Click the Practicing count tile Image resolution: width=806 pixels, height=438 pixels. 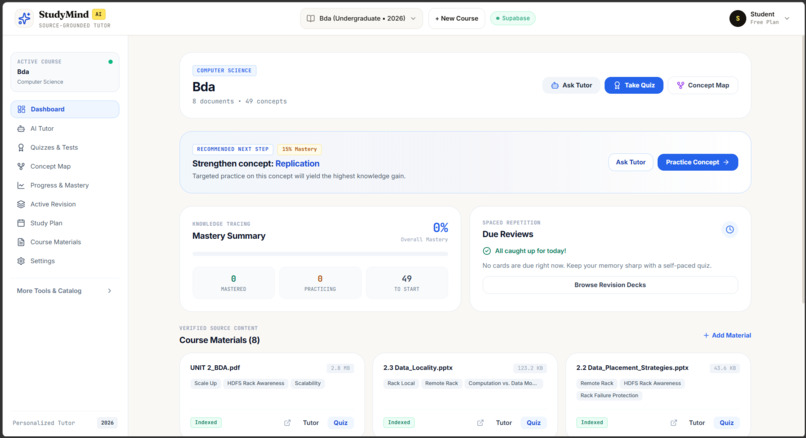(x=320, y=283)
